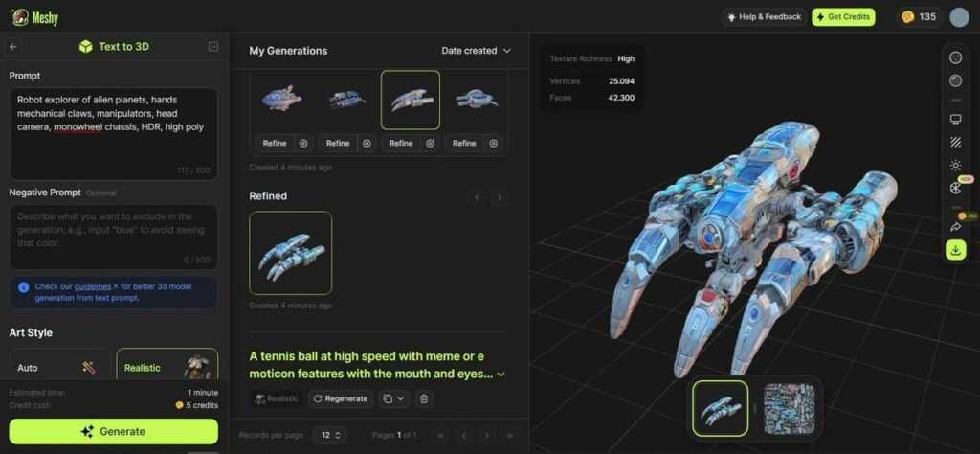
Task: Click the back arrow beside Text to 3D
Action: pos(13,47)
